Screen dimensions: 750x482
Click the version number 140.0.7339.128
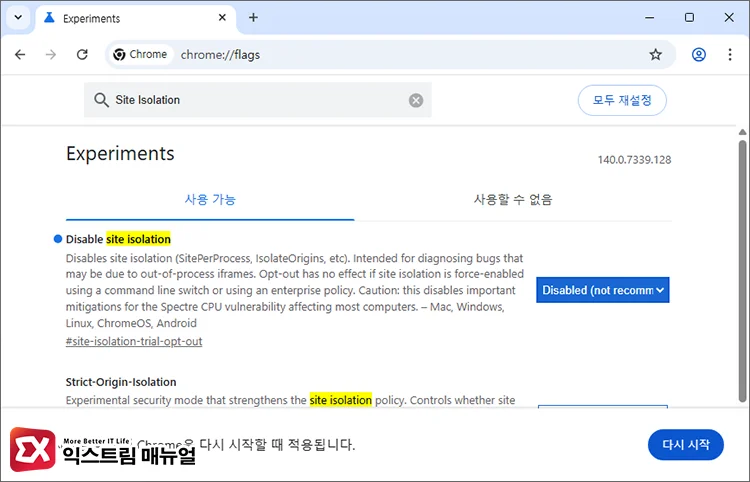[x=634, y=160]
